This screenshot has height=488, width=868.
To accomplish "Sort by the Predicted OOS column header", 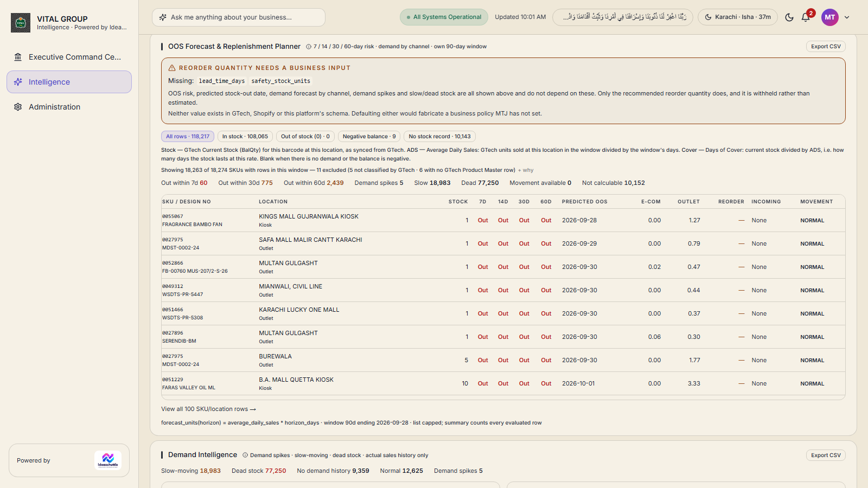I will [585, 202].
